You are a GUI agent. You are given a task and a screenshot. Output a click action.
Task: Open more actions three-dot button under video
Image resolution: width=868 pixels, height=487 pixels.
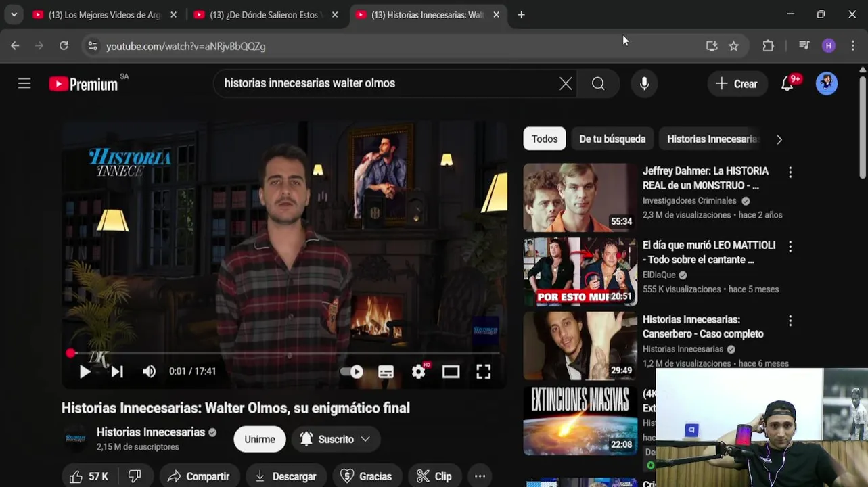480,476
